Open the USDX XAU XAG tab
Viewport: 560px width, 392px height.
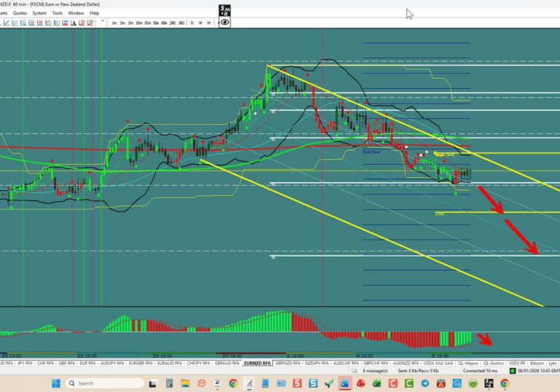pos(438,363)
